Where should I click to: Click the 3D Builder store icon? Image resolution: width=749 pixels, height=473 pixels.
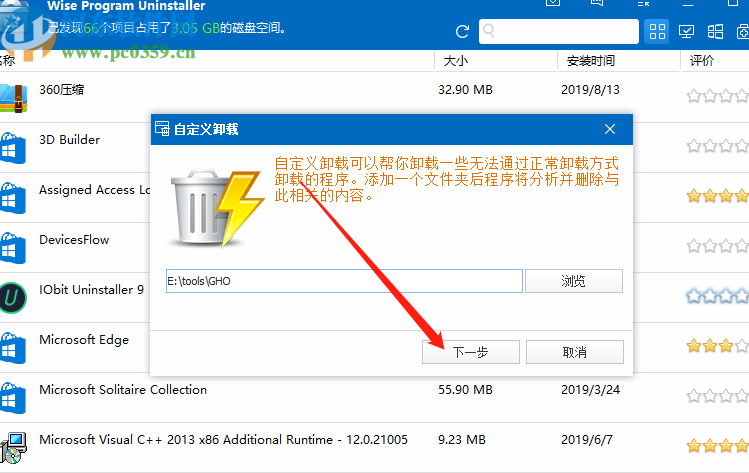click(12, 148)
